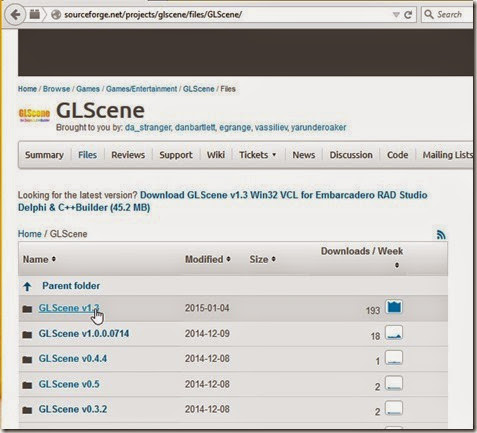Screen dimensions: 477x433
Task: Click the 2014-12-09 modified date cell
Action: 207,334
